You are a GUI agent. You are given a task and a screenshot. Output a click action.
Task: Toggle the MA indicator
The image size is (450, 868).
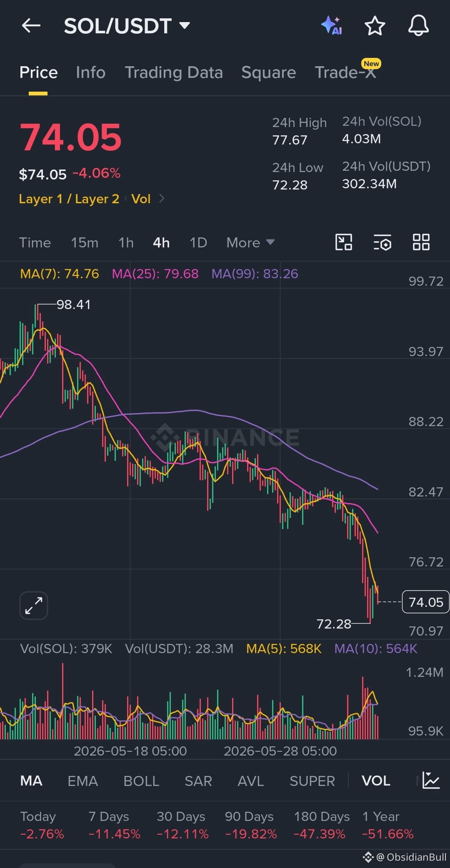(31, 781)
